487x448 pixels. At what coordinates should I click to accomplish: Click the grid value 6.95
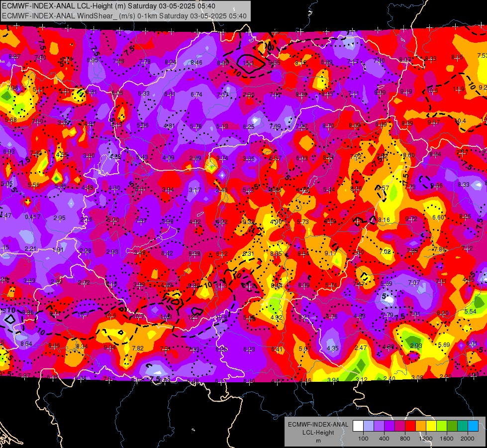tap(93, 60)
